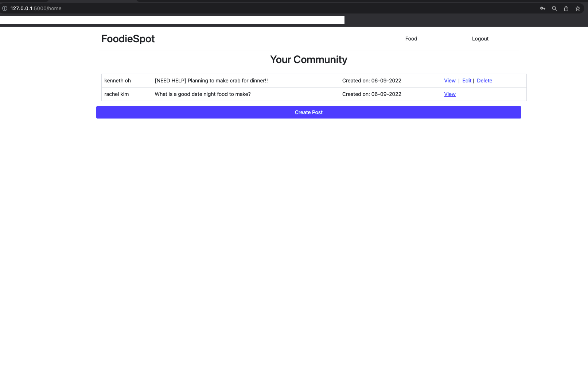Click the address bar URL 127.0.0.1:5000/home
The width and height of the screenshot is (588, 380).
36,8
